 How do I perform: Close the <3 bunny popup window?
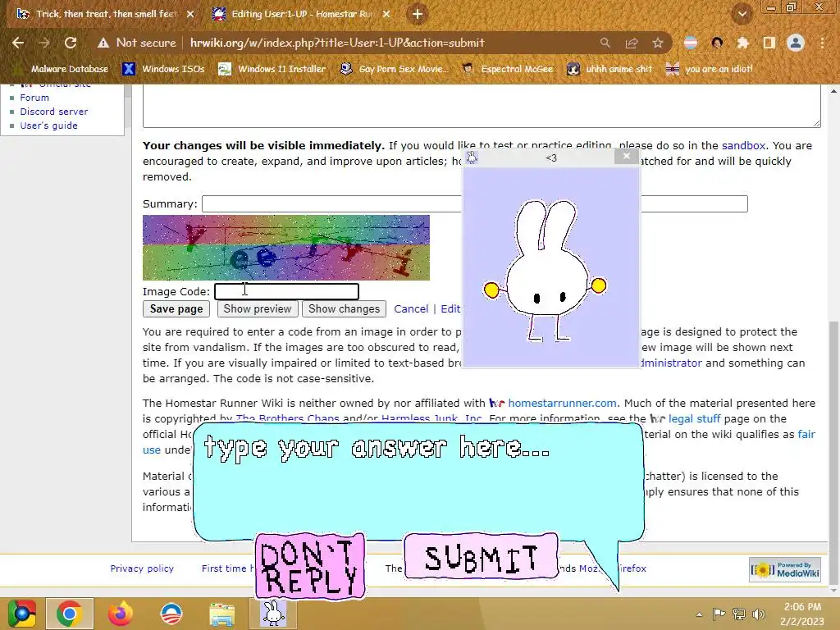(626, 157)
